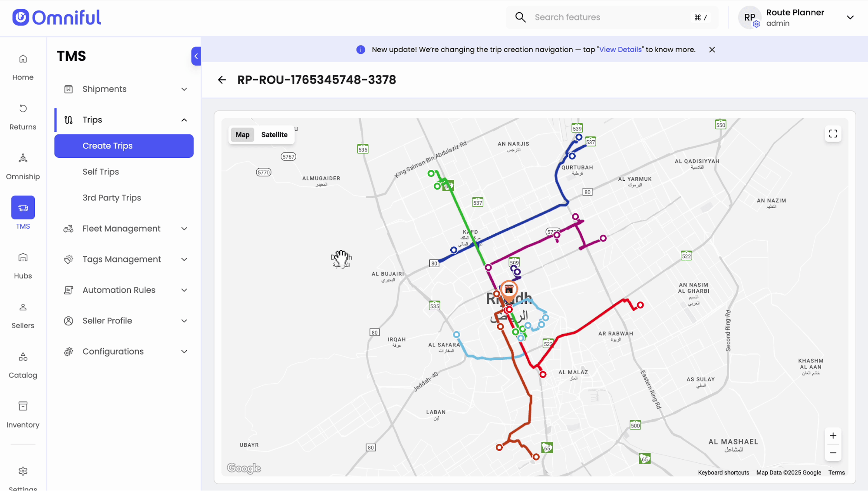The image size is (868, 491).
Task: Select the Map view type
Action: (242, 135)
